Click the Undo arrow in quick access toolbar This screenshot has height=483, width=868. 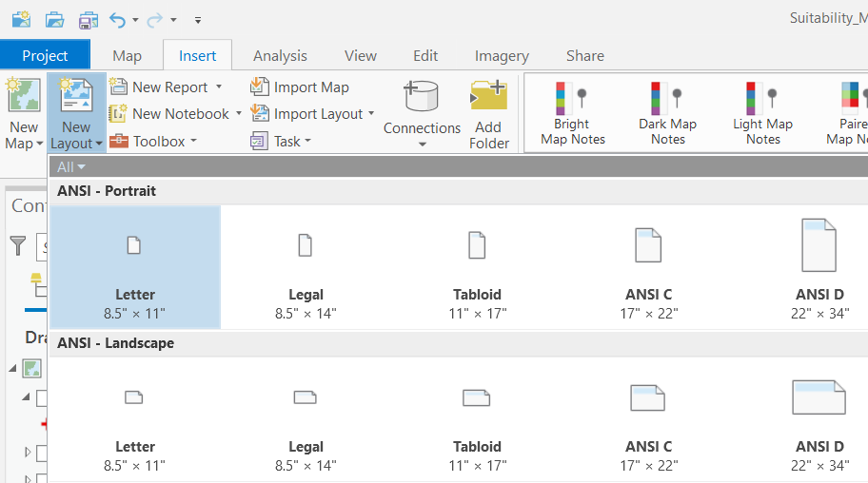coord(117,19)
